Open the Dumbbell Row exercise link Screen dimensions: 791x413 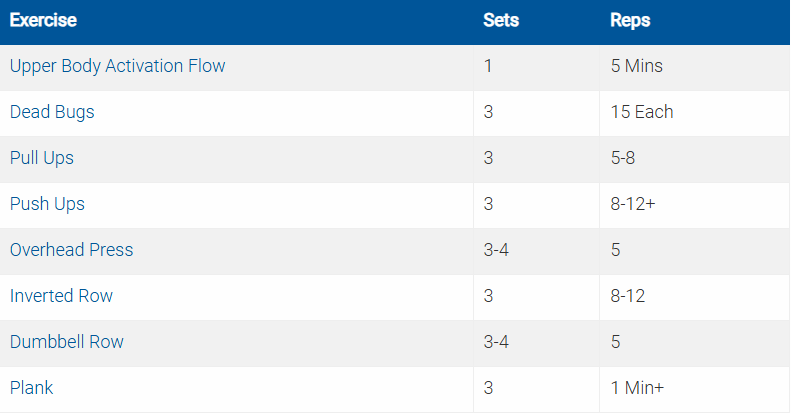[x=67, y=342]
